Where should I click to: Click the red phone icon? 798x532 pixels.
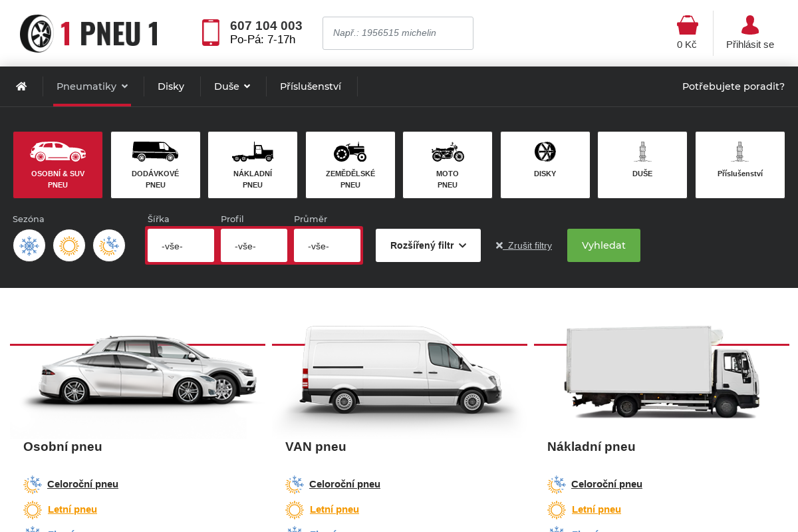[x=211, y=33]
